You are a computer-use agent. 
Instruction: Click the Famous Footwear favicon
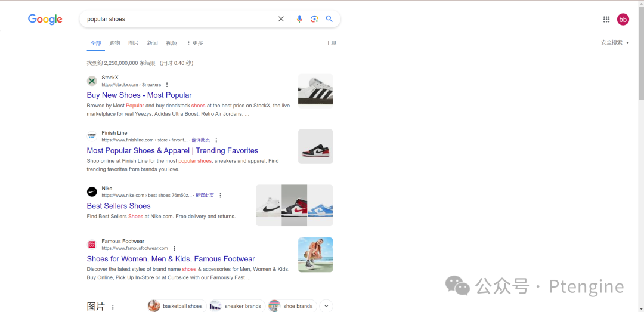[x=92, y=245]
